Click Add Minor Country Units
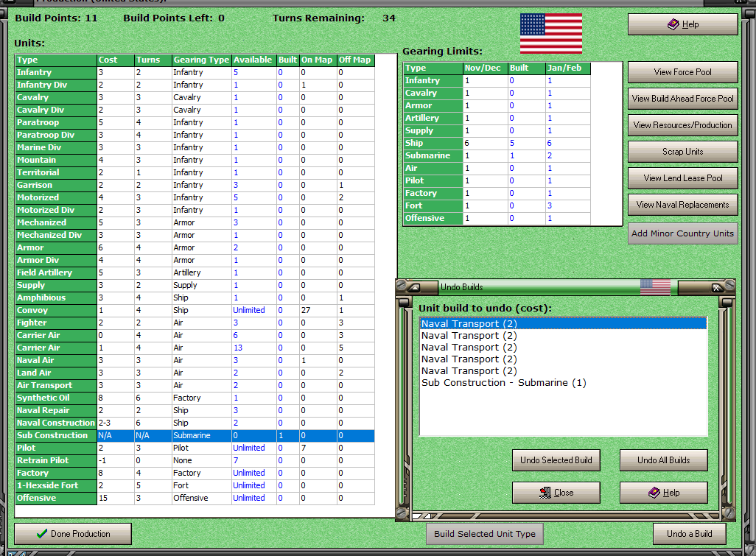 (x=682, y=233)
